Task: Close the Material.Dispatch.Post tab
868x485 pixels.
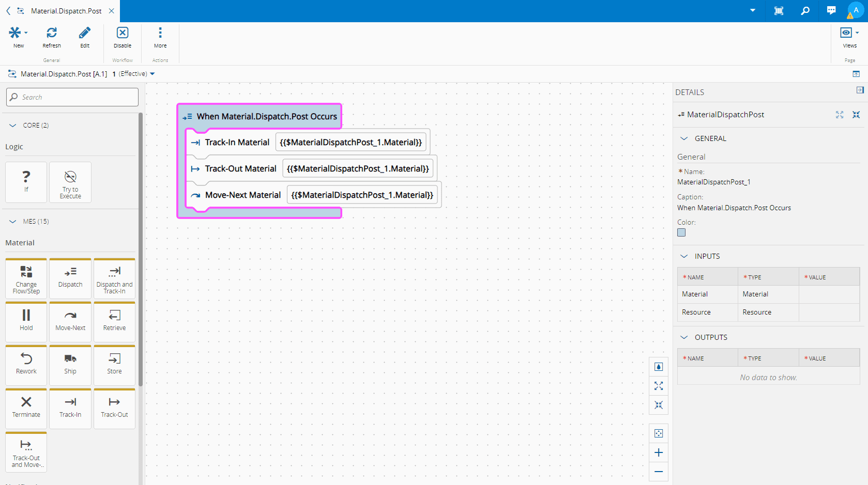Action: [x=112, y=11]
